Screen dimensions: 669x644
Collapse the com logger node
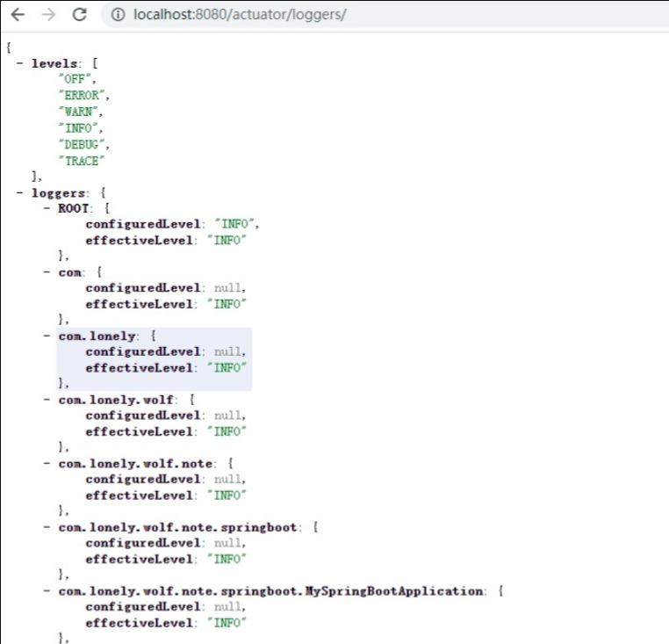47,272
